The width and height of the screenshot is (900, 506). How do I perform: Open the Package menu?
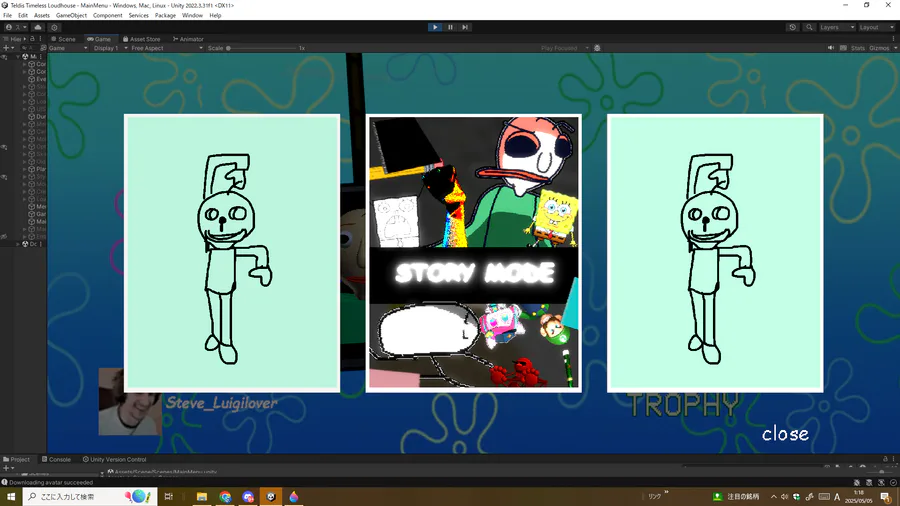165,15
